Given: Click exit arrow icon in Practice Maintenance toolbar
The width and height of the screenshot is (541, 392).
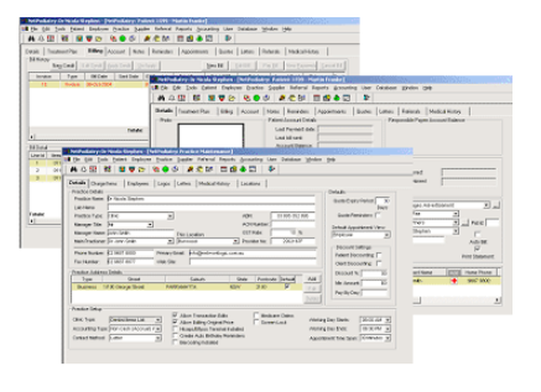Looking at the screenshot, I should click(x=272, y=169).
